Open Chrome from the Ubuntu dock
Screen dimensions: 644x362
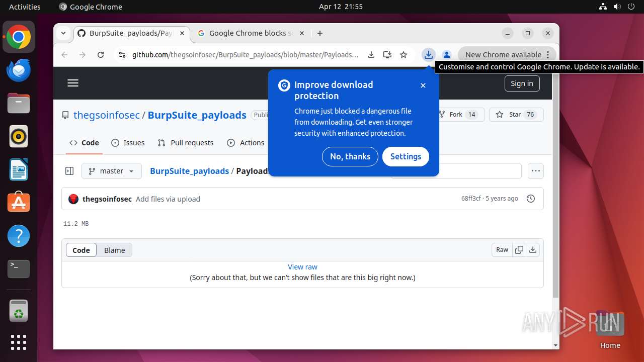(x=19, y=37)
